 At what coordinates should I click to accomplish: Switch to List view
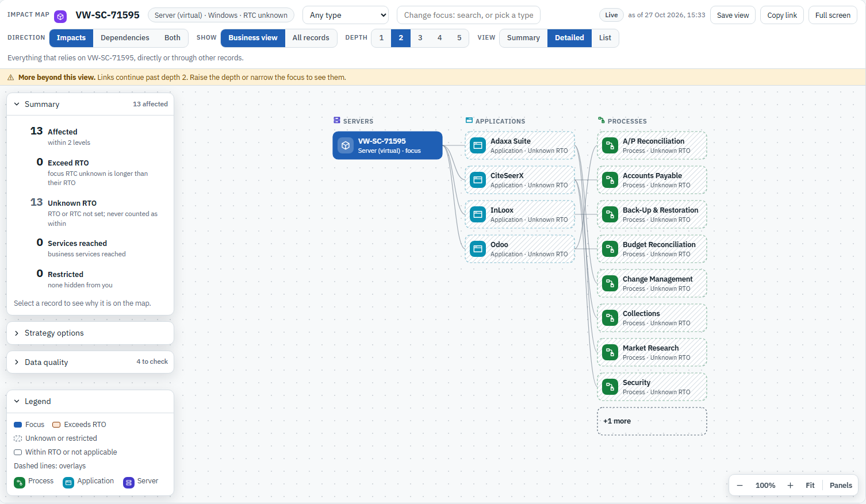click(x=605, y=38)
